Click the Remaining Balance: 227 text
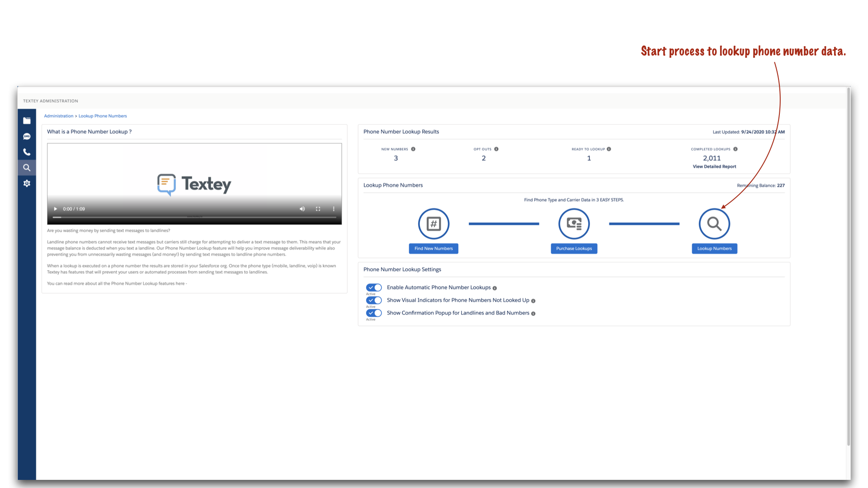This screenshot has width=868, height=488. click(761, 186)
